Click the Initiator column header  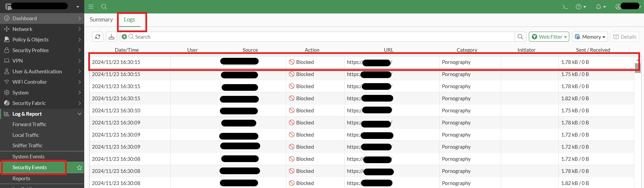(x=526, y=50)
